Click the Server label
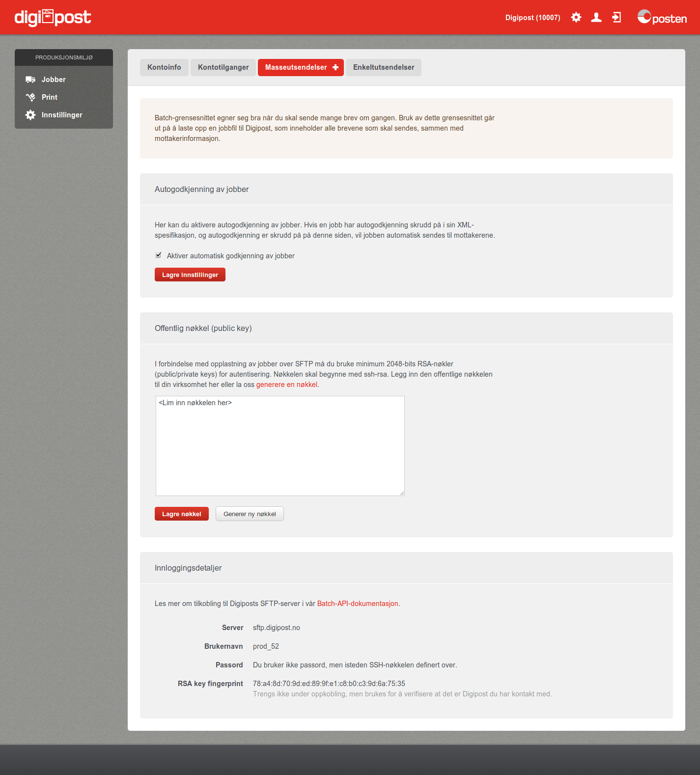700x775 pixels. (233, 628)
